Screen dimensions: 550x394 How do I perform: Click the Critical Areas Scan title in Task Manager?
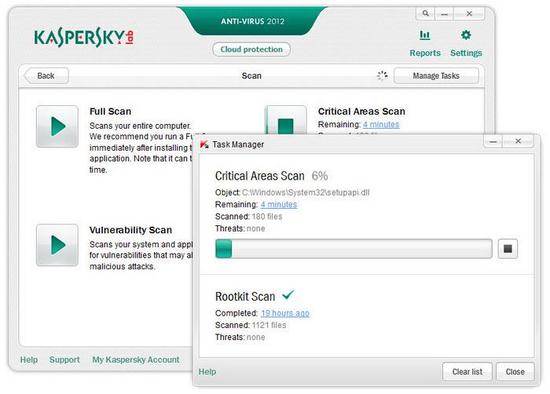coord(260,176)
